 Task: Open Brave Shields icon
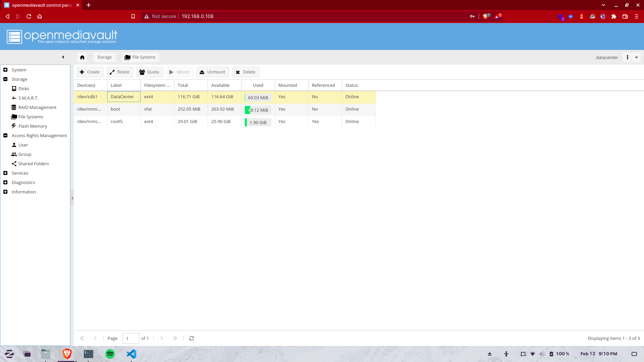click(x=486, y=16)
